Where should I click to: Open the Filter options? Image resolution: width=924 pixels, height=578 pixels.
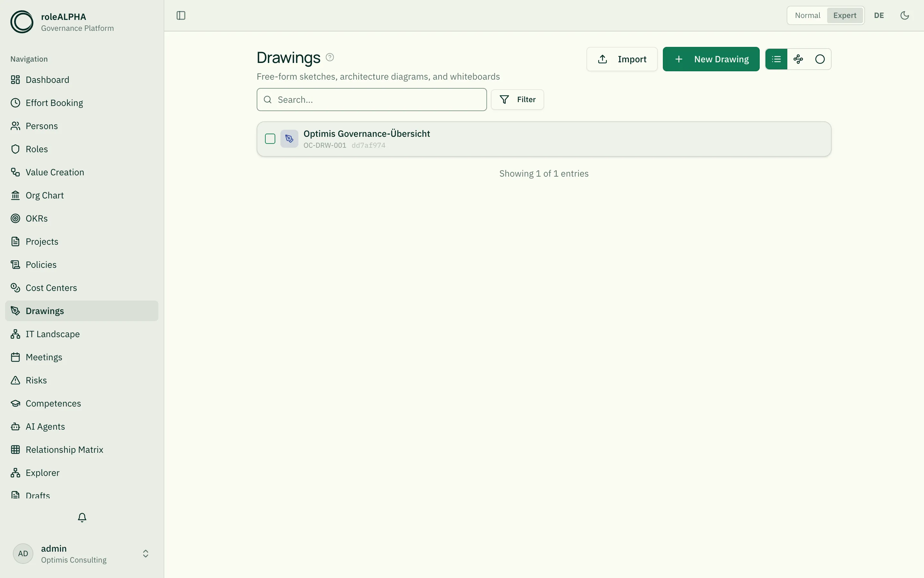518,100
